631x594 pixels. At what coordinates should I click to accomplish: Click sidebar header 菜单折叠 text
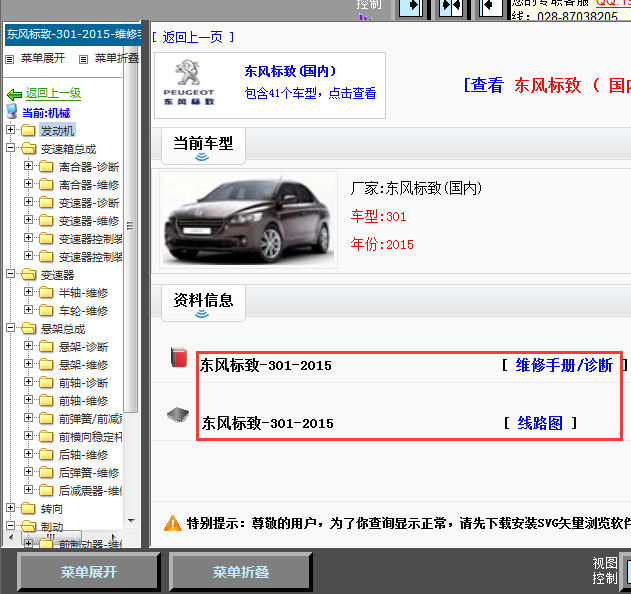[x=117, y=58]
